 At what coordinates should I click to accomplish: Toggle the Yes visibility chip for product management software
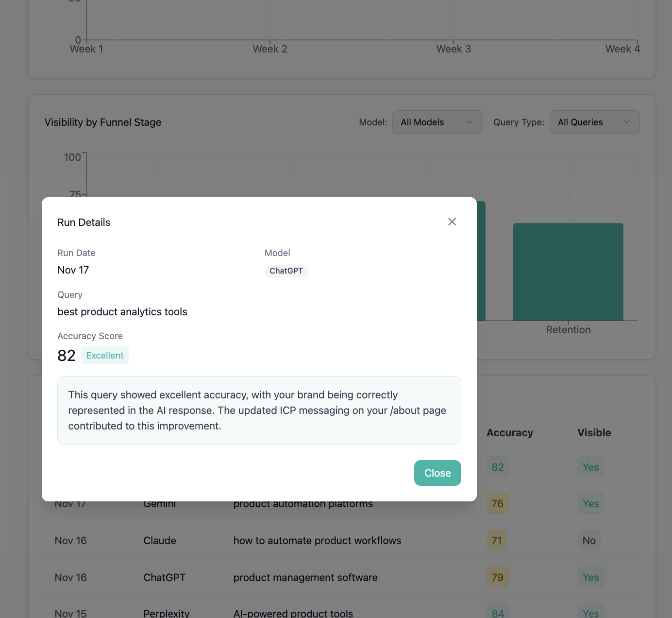(x=590, y=577)
